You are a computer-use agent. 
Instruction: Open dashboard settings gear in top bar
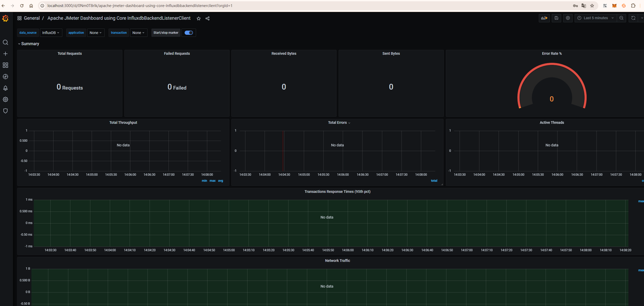(568, 18)
